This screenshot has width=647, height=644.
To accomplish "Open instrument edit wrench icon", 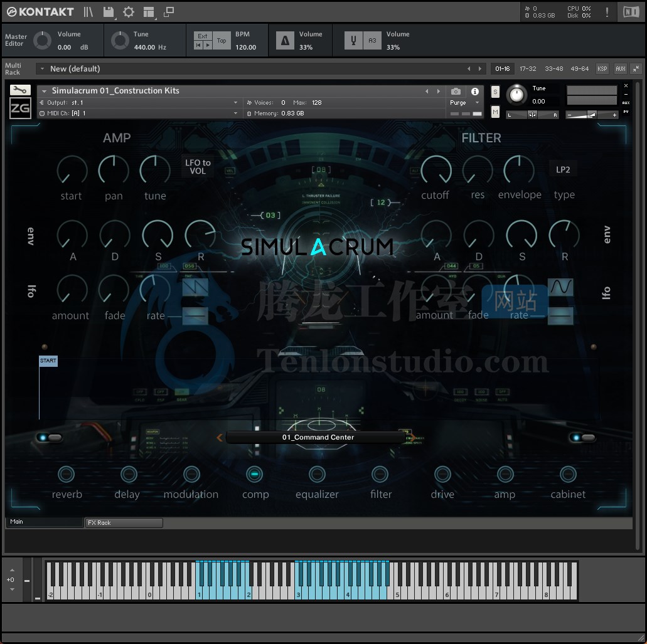I will point(20,90).
